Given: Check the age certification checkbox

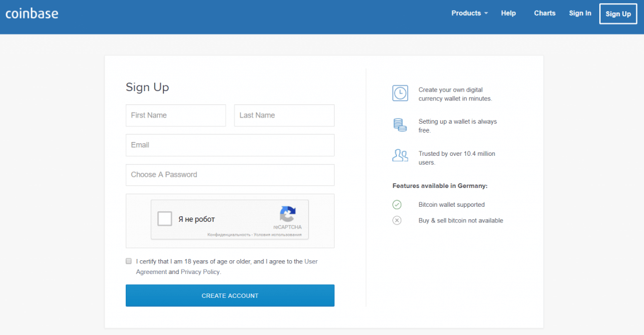Looking at the screenshot, I should pos(128,261).
